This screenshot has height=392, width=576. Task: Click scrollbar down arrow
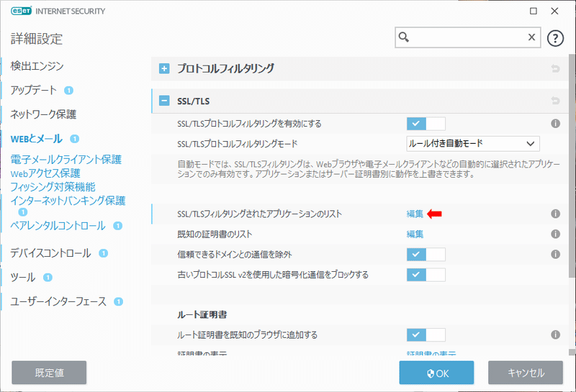click(x=572, y=352)
